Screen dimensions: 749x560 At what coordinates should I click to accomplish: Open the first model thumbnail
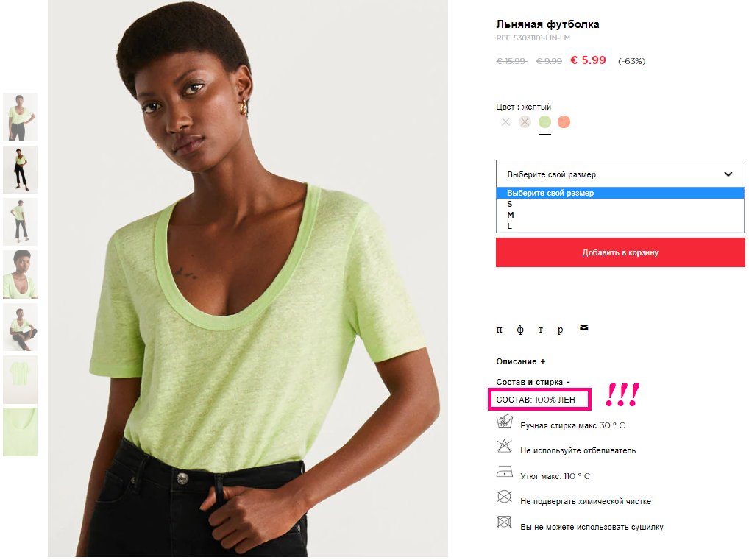[x=20, y=117]
